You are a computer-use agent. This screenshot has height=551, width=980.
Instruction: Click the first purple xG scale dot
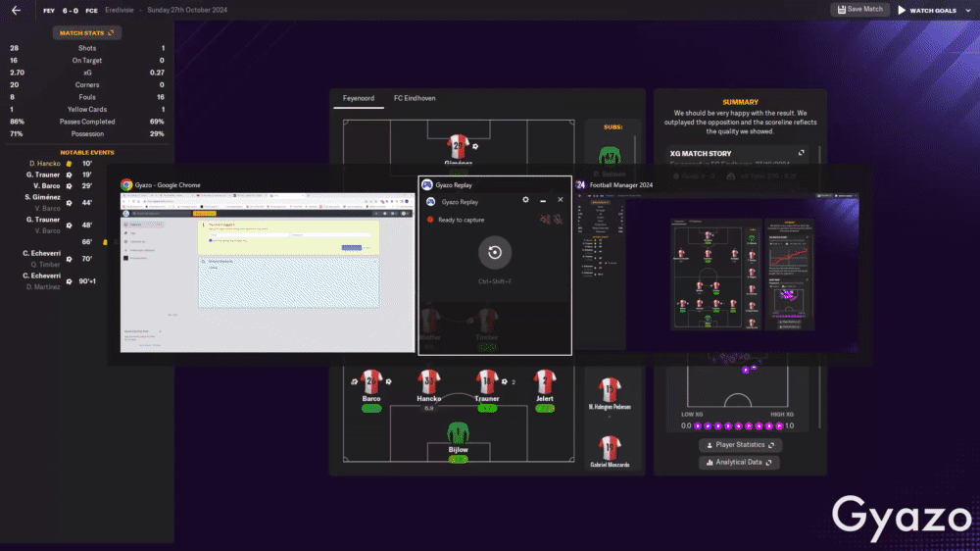click(x=698, y=426)
